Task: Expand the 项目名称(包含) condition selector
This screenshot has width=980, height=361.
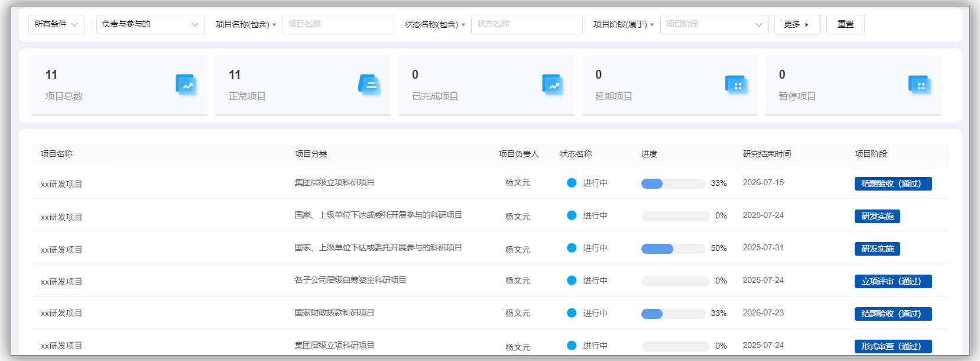Action: pos(246,24)
